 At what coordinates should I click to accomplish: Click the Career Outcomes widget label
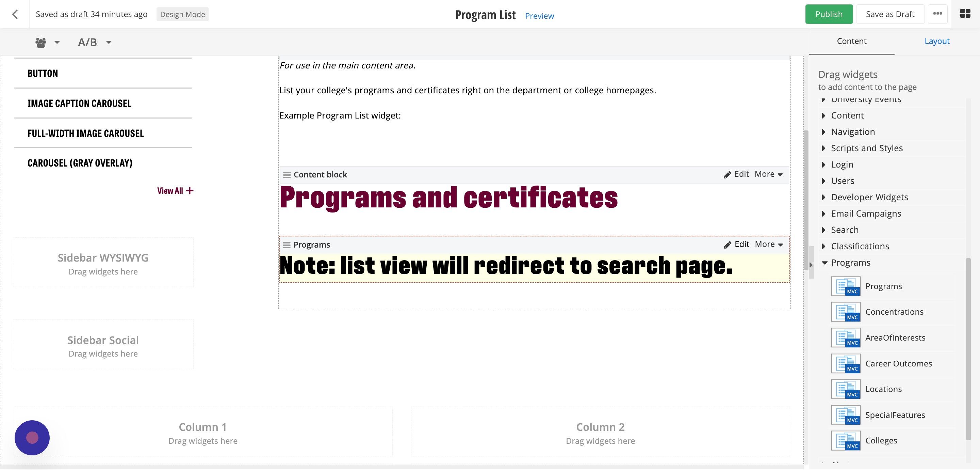coord(899,364)
